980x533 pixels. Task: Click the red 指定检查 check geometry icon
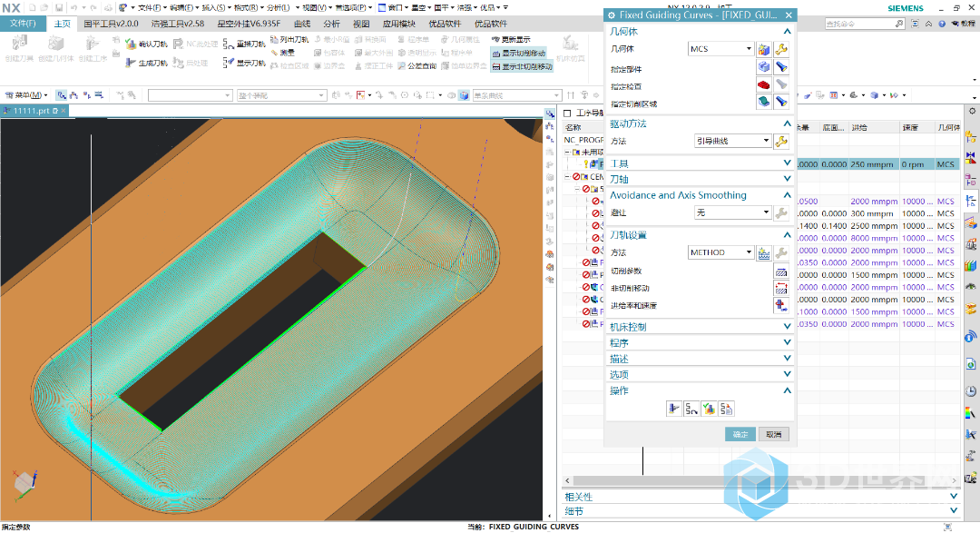pyautogui.click(x=764, y=84)
